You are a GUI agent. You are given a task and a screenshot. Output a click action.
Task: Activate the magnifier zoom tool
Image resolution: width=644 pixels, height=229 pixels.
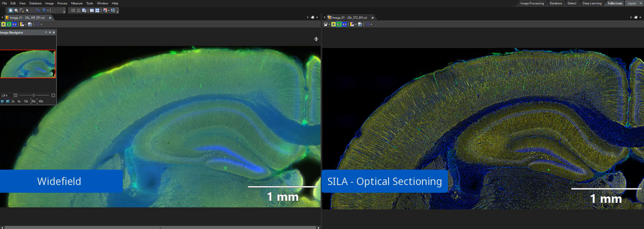(x=16, y=10)
